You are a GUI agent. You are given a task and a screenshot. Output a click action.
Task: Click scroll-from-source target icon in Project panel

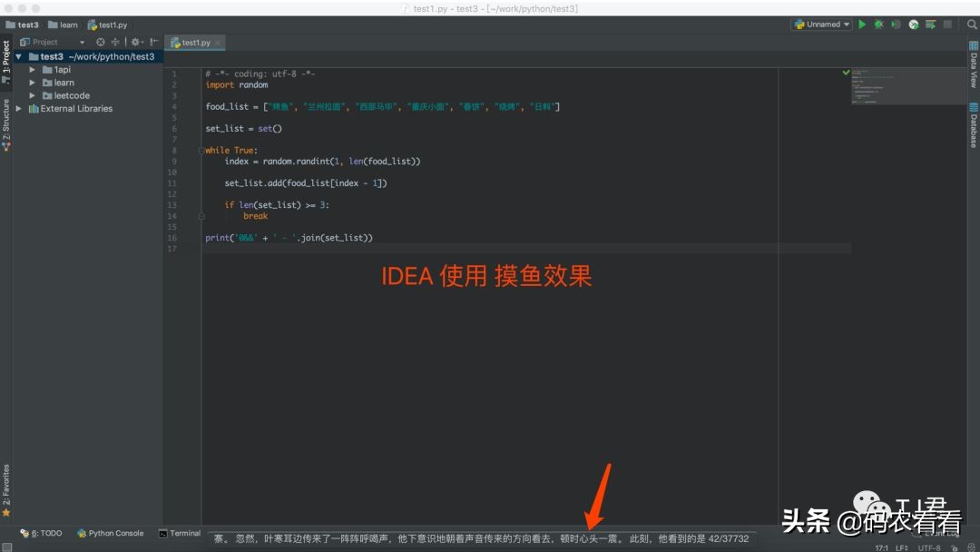[101, 42]
